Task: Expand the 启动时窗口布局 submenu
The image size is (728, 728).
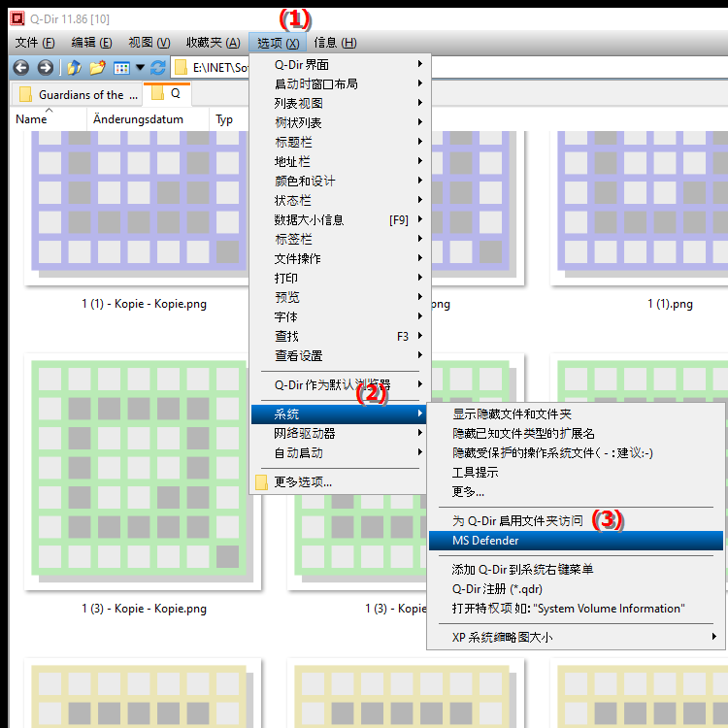Action: pos(339,84)
